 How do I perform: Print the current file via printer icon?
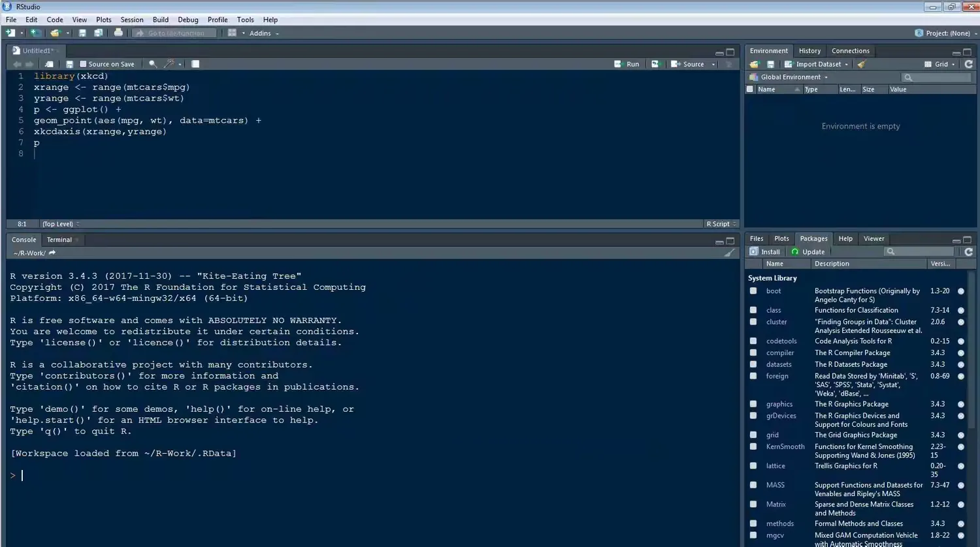(x=118, y=33)
